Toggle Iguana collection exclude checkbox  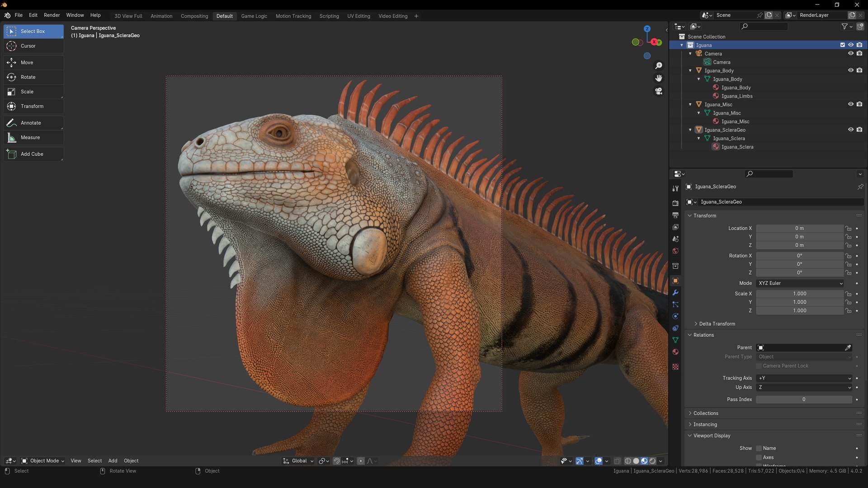(842, 45)
